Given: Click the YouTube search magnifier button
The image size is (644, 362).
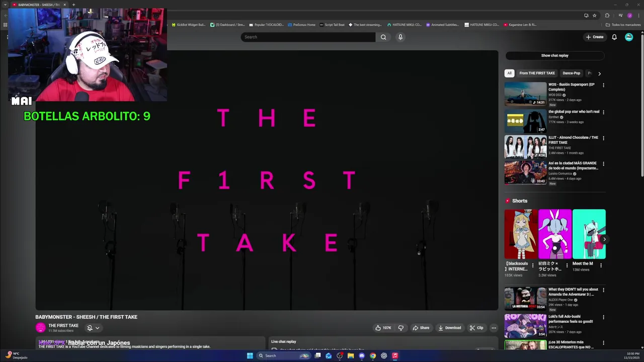Looking at the screenshot, I should coord(383,37).
